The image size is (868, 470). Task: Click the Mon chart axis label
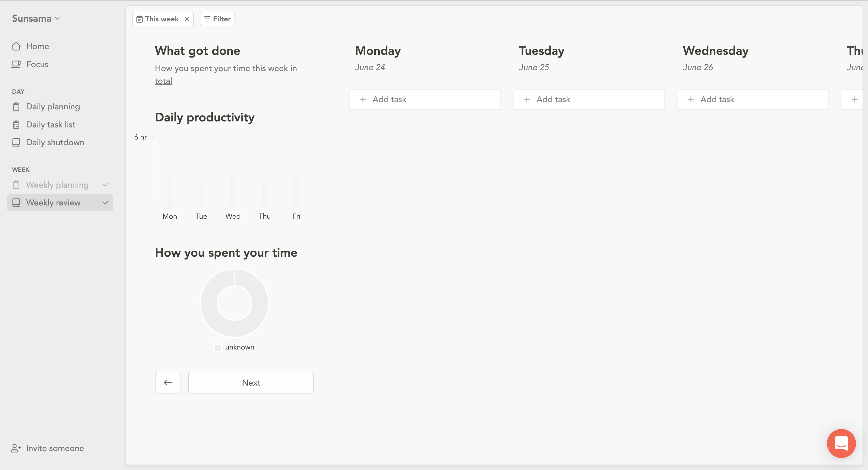coord(169,216)
